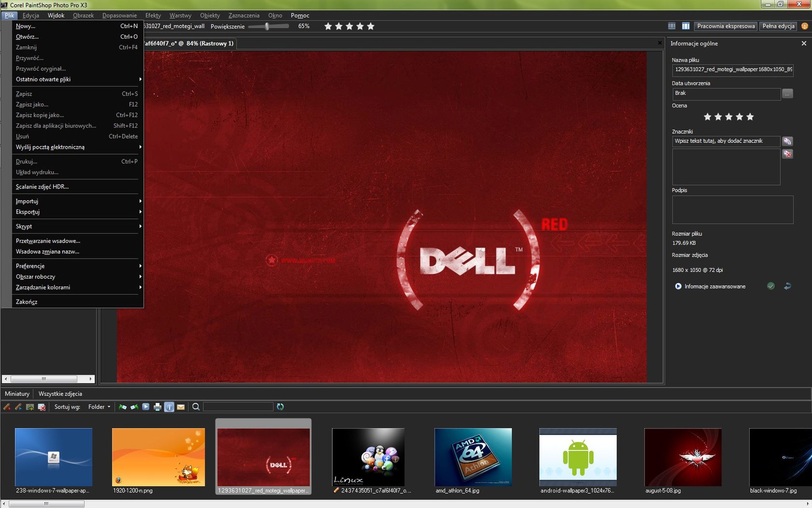The width and height of the screenshot is (812, 508).
Task: Switch to Pełna edycja workspace
Action: point(778,26)
